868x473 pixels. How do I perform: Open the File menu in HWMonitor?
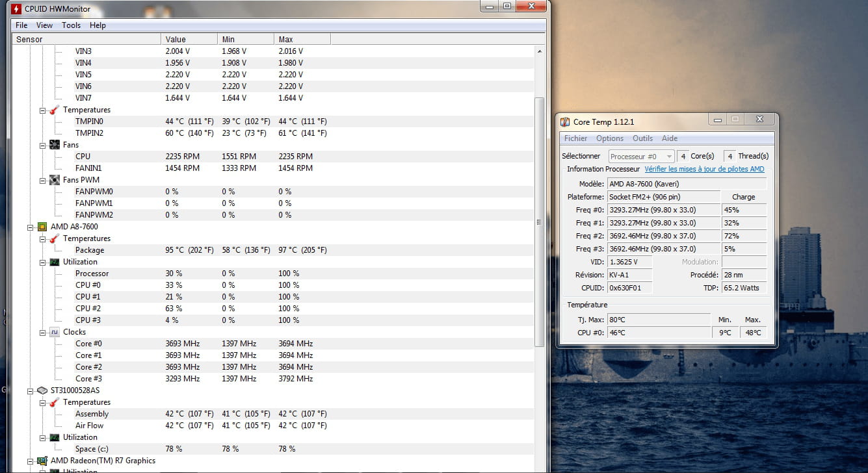[21, 25]
